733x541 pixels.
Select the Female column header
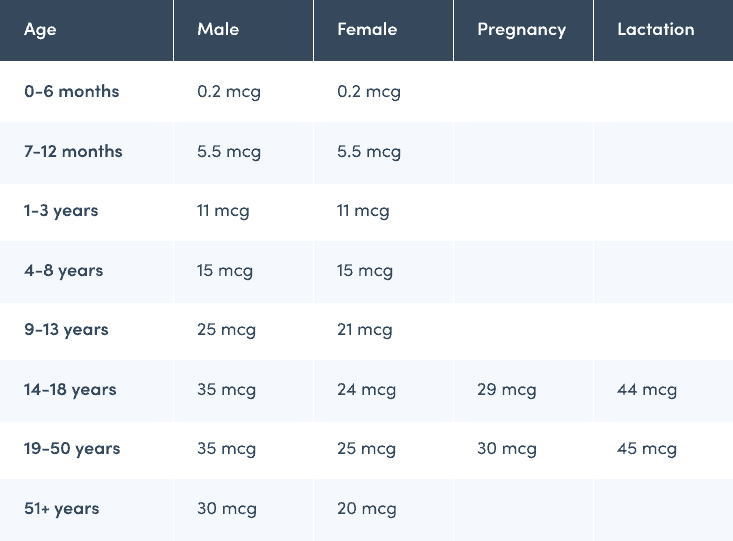pos(367,30)
